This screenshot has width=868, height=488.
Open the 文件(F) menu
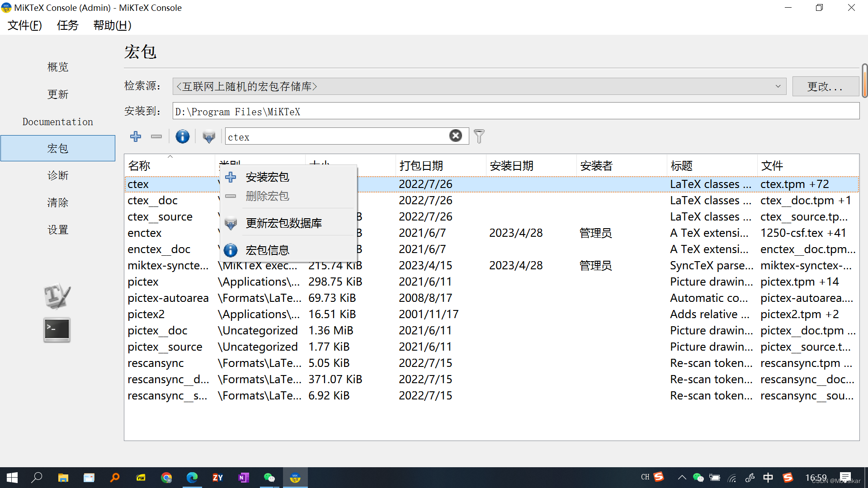click(24, 25)
